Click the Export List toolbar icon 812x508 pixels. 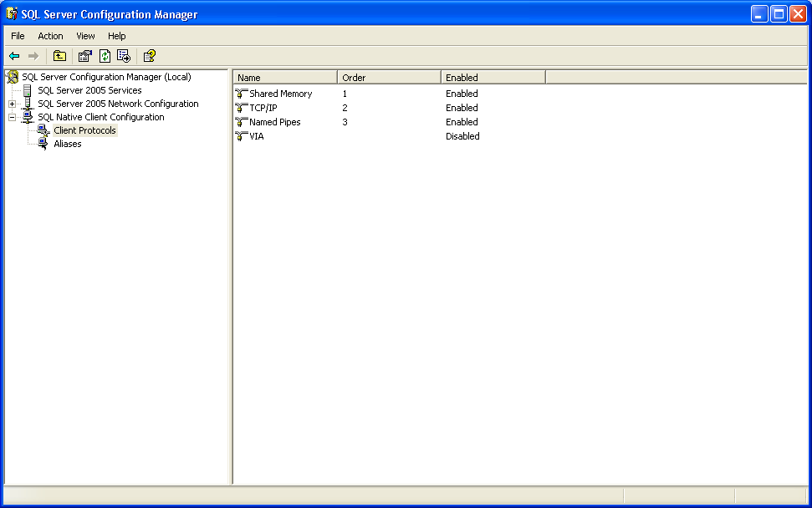coord(124,56)
